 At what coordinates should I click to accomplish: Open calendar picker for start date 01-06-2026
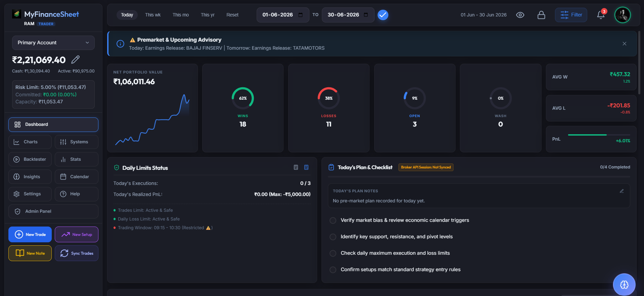click(x=301, y=15)
